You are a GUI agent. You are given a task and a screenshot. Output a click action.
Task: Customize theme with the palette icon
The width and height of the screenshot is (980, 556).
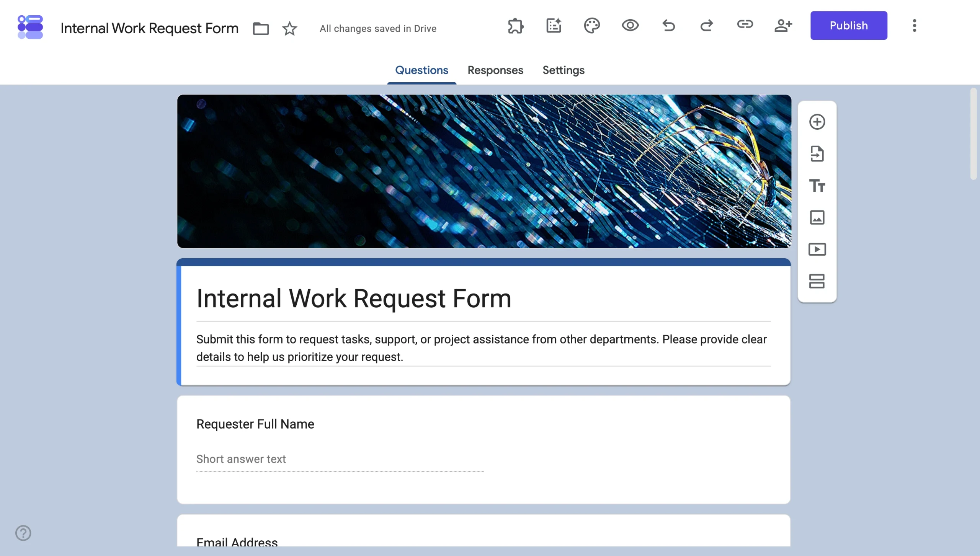tap(592, 26)
